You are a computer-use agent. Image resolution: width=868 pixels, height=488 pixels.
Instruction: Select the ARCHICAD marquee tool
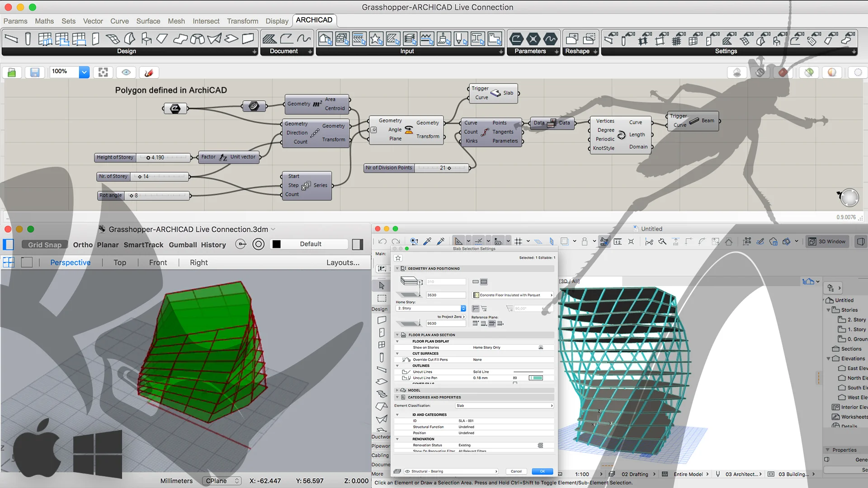[382, 298]
